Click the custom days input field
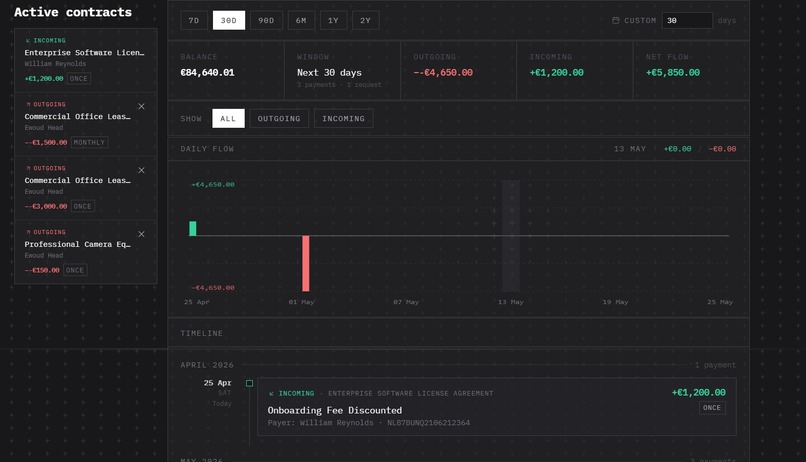The image size is (806, 462). (687, 21)
